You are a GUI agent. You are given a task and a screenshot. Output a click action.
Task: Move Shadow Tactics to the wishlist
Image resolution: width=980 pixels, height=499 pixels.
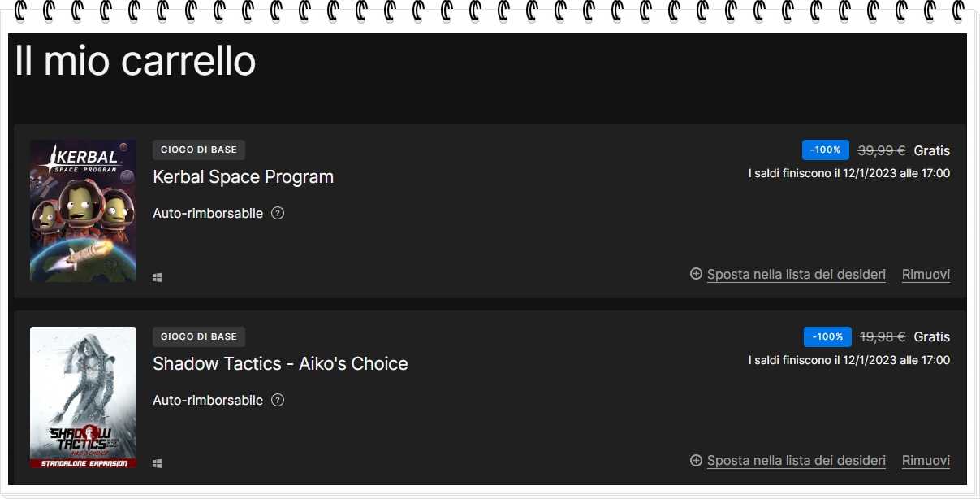tap(796, 461)
